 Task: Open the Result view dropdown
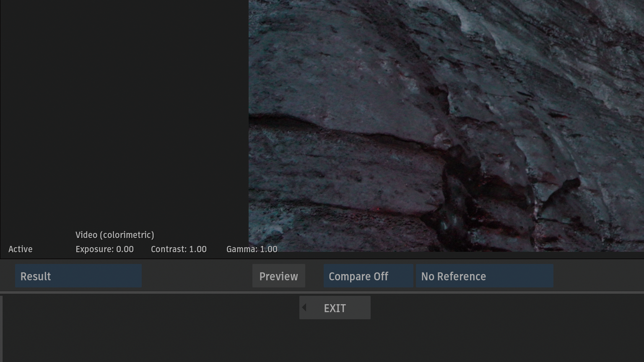(x=78, y=276)
